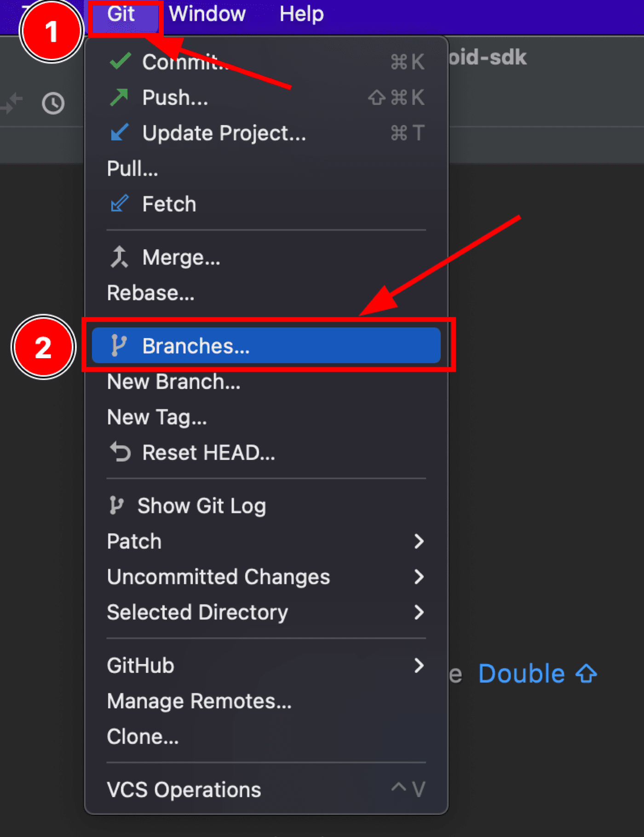644x837 pixels.
Task: Select New Branch... menu entry
Action: tap(173, 382)
